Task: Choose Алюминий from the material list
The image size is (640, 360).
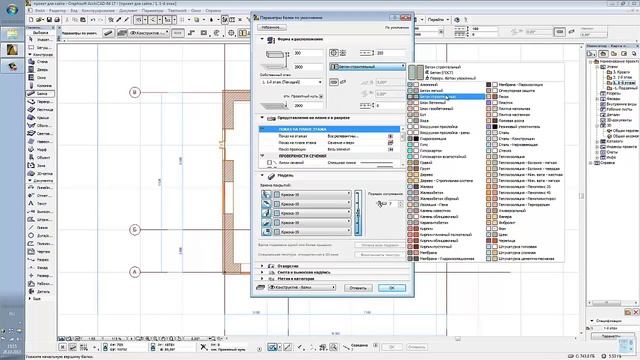Action: (x=446, y=84)
